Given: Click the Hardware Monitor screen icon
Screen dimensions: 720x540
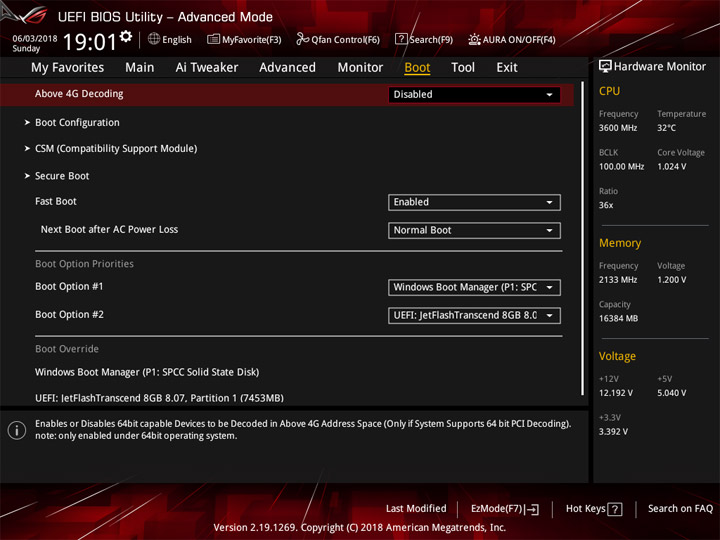Looking at the screenshot, I should tap(605, 67).
